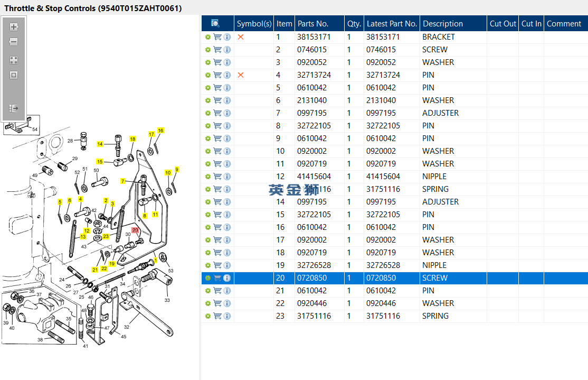588x380 pixels.
Task: Open info for PIN 32713724
Action: click(227, 75)
